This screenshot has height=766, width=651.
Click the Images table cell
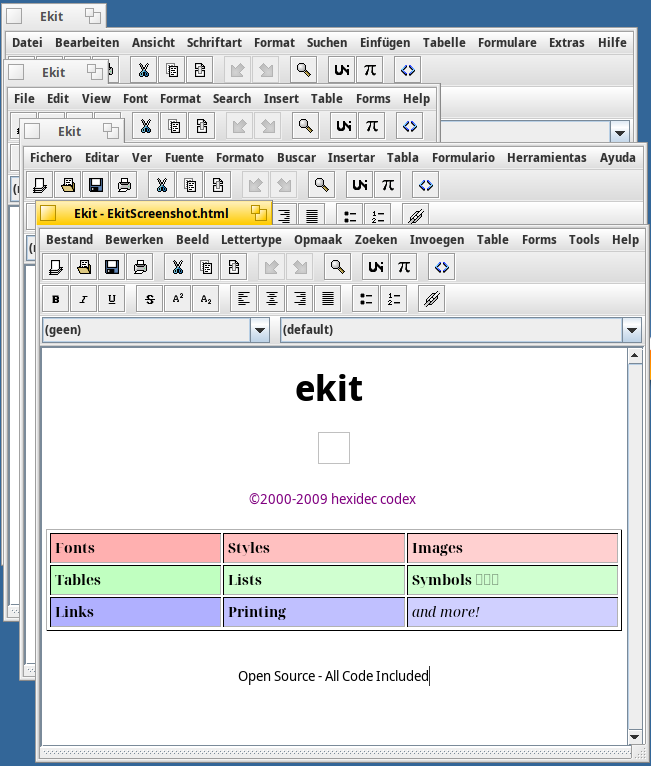(x=513, y=548)
